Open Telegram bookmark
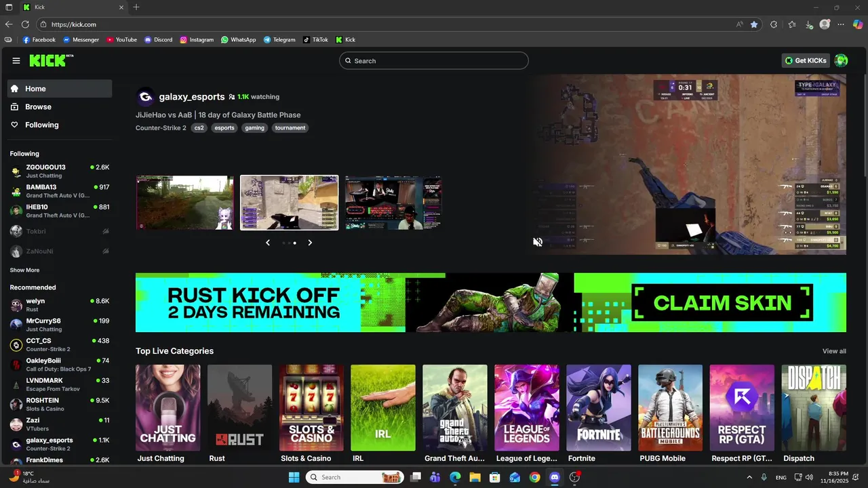Screen dimensions: 868x488 279,40
